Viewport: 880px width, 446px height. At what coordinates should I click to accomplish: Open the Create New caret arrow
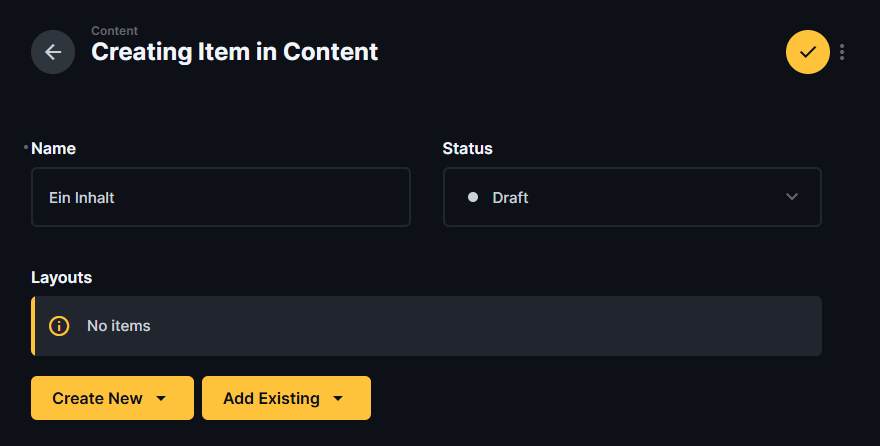tap(162, 398)
